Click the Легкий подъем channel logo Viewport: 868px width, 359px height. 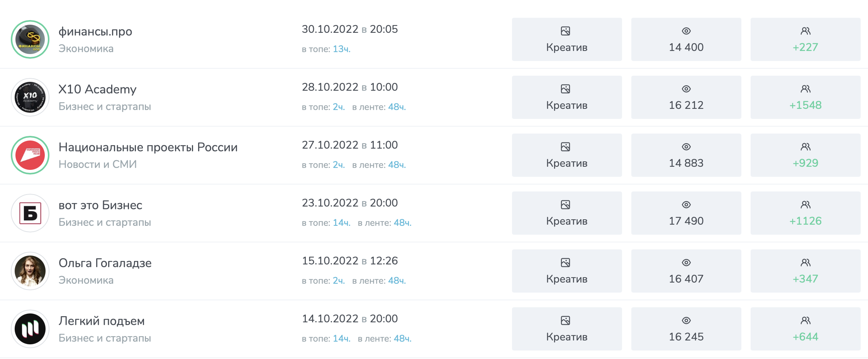click(30, 329)
